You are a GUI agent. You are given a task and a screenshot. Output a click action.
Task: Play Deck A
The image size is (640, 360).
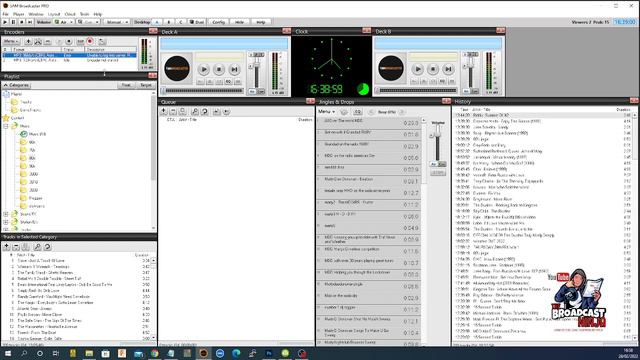(204, 69)
